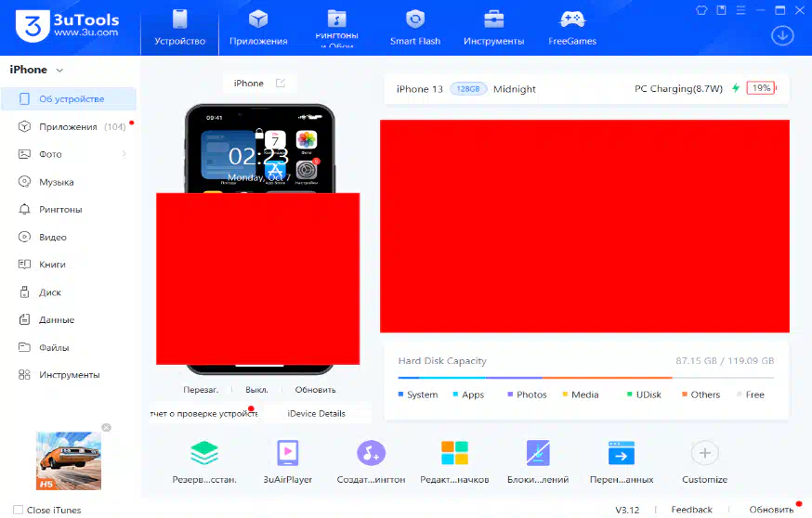Click the Hard Disk Capacity bar
This screenshot has height=518, width=812.
point(585,378)
